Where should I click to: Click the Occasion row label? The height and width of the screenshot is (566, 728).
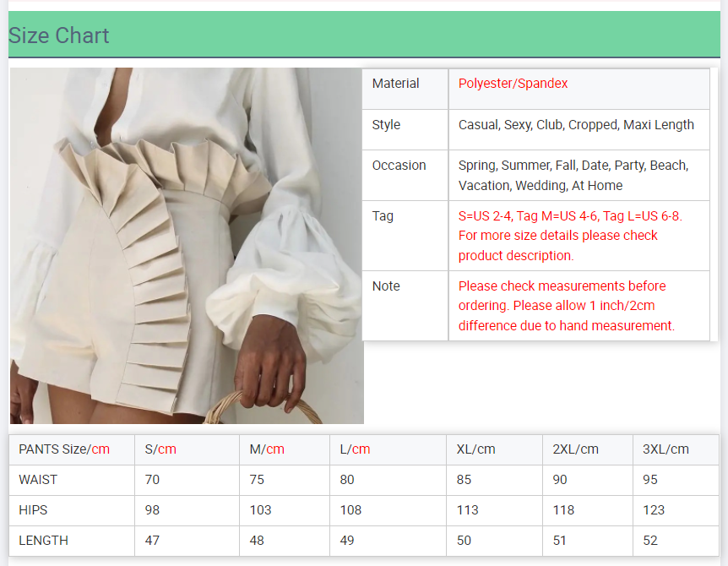399,166
